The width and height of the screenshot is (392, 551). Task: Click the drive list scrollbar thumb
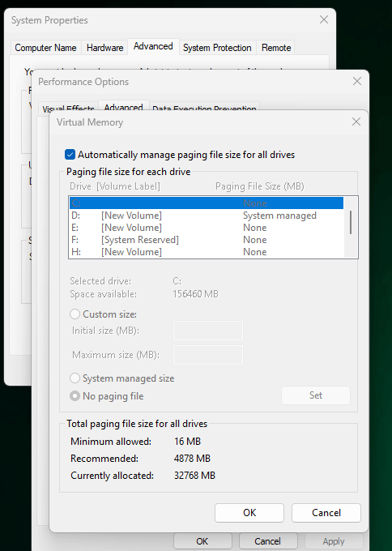point(350,222)
